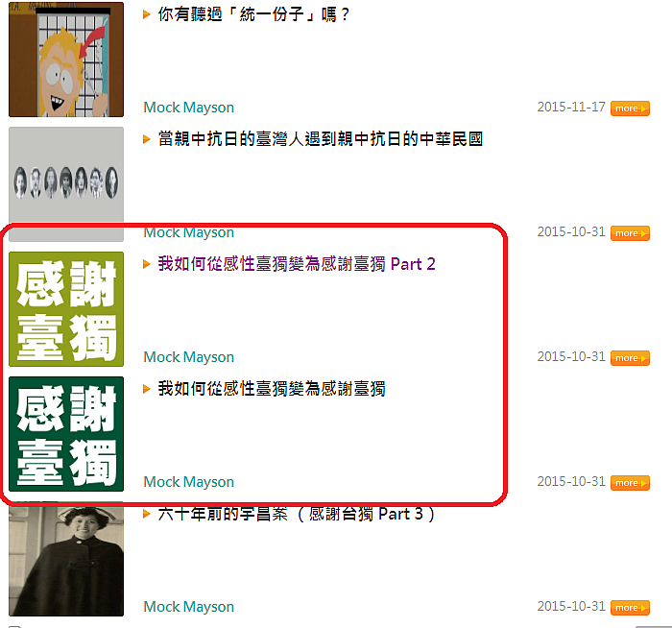Open the nurse photo thumbnail
The image size is (672, 628).
[66, 559]
